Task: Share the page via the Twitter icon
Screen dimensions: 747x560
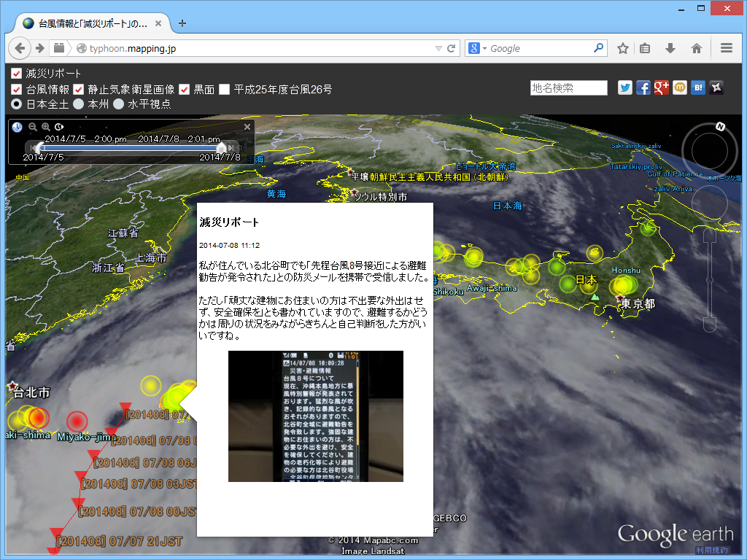Action: [x=624, y=87]
